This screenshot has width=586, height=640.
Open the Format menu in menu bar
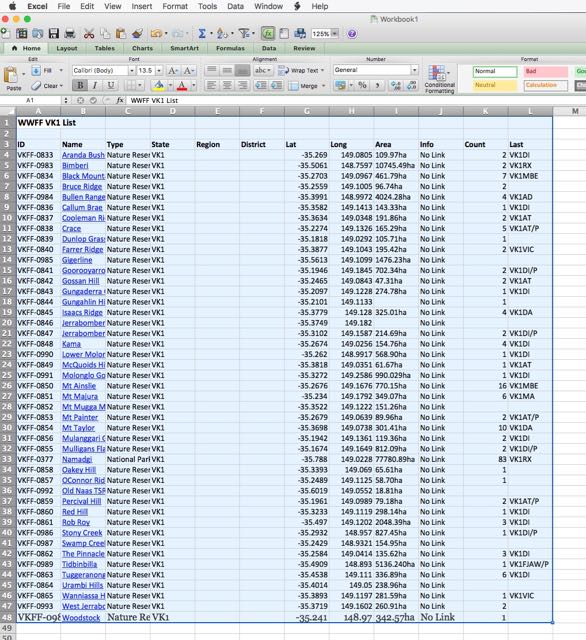pyautogui.click(x=175, y=6)
